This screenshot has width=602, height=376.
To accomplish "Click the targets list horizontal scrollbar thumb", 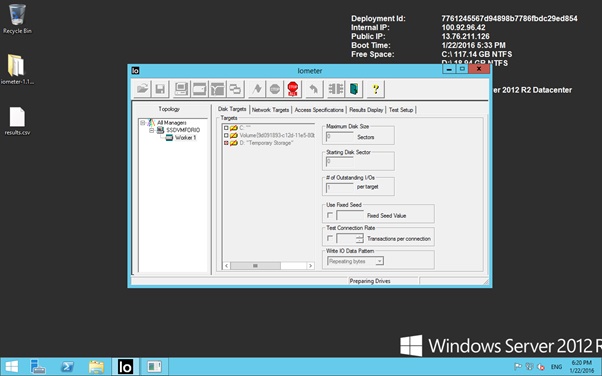I will [255, 266].
